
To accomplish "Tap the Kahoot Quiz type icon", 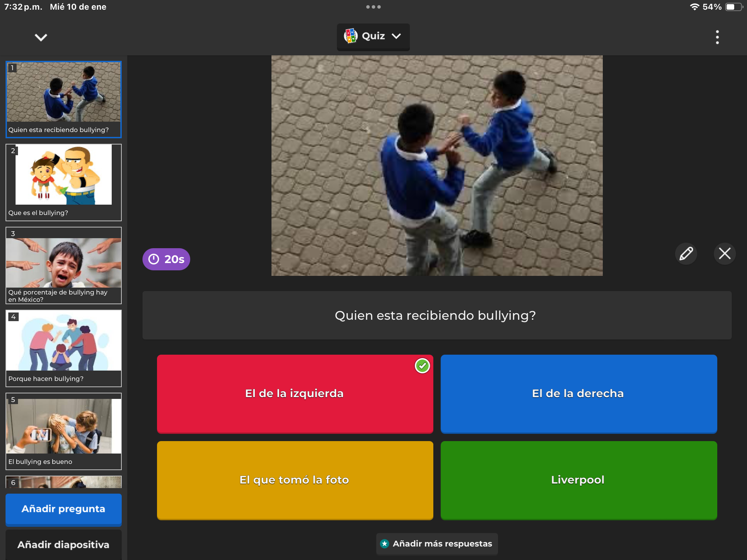I will pyautogui.click(x=350, y=36).
